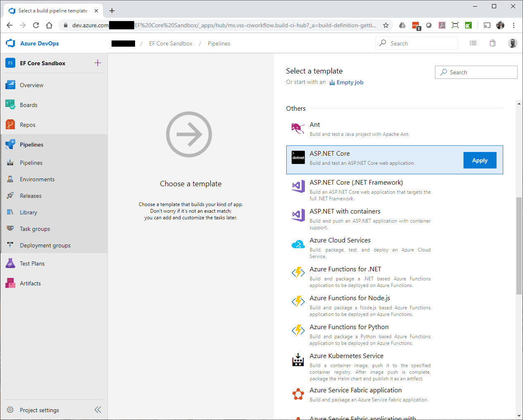Open Test Plans hub

32,263
